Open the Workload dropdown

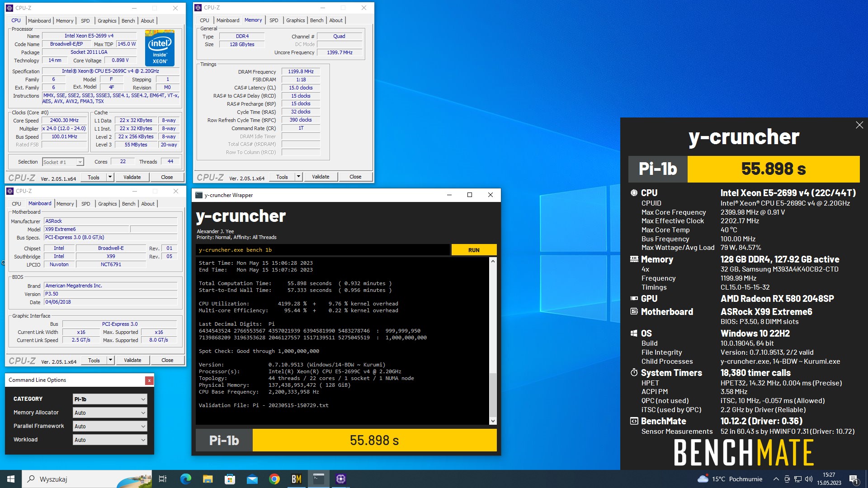pyautogui.click(x=110, y=440)
